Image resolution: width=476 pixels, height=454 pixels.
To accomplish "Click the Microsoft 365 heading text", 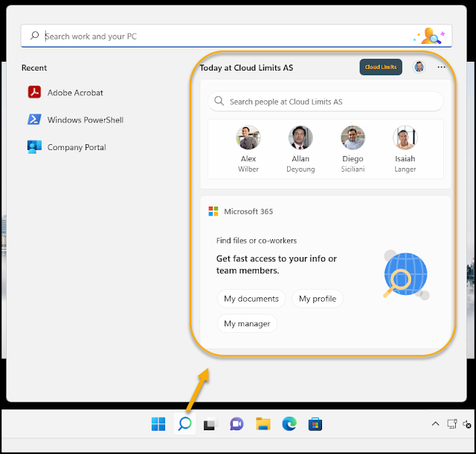I will (248, 211).
